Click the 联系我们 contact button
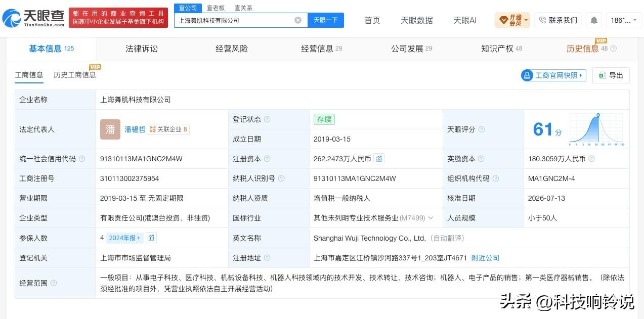Screen dimensions: 644x319 click(558, 20)
